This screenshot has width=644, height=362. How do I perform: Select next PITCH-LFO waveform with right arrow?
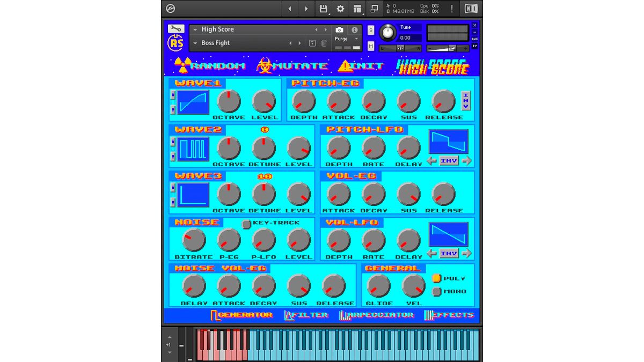point(466,160)
